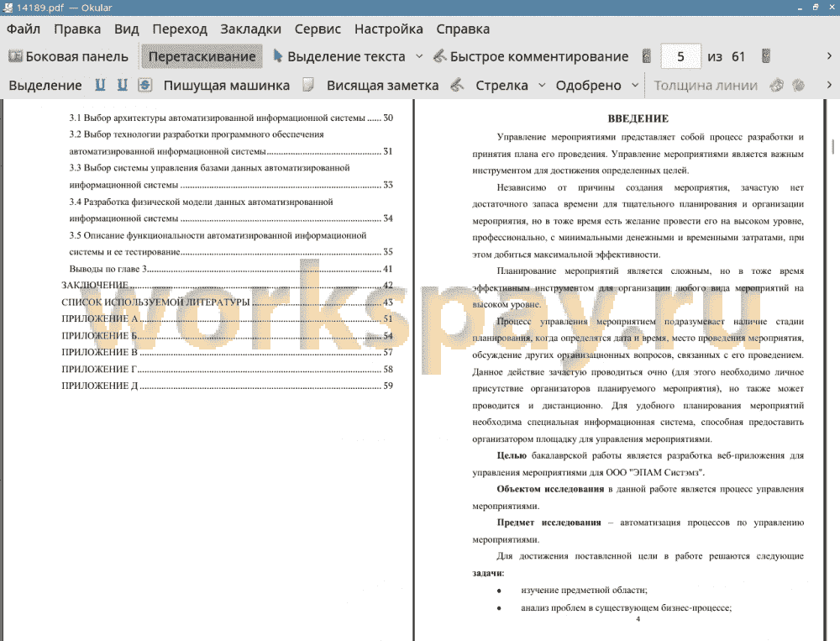
Task: Click bullet text анализ проблем в существующем бизнес-процессе
Action: 627,607
